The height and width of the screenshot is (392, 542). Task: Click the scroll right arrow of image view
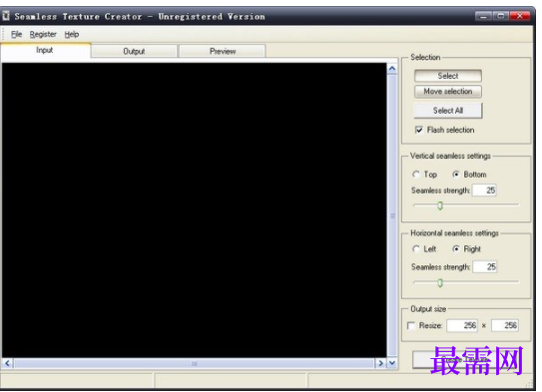380,363
